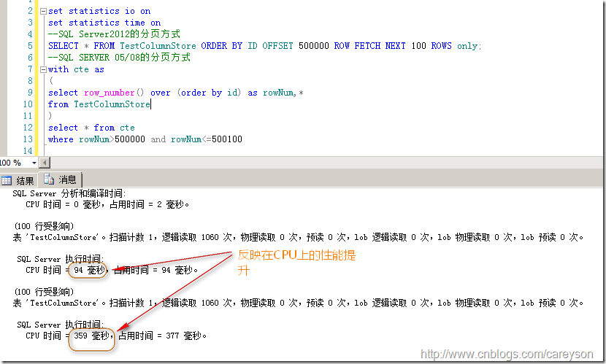
Task: Click comment '--SQL SERVER 05/08的分页方式'
Action: (119, 57)
